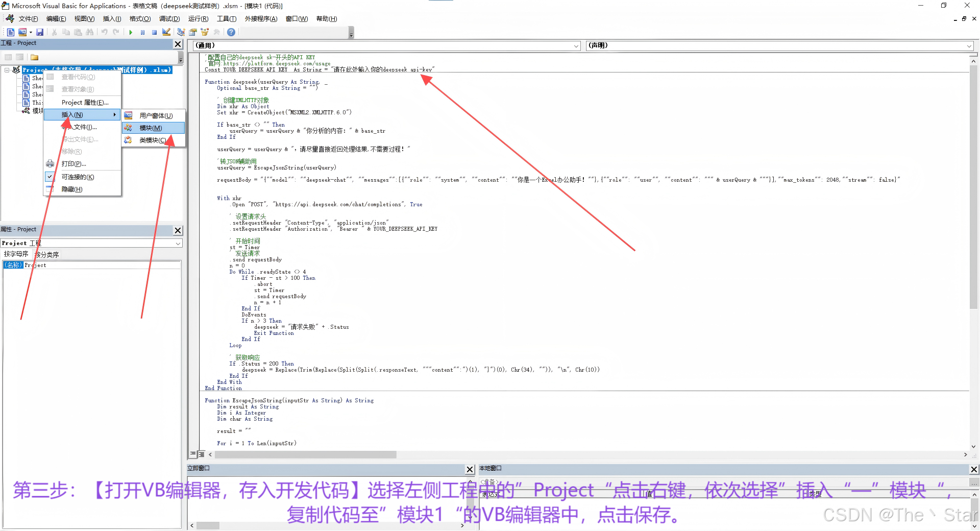Close the 工程 - Project panel
Screen dimensions: 980x531
click(x=178, y=44)
